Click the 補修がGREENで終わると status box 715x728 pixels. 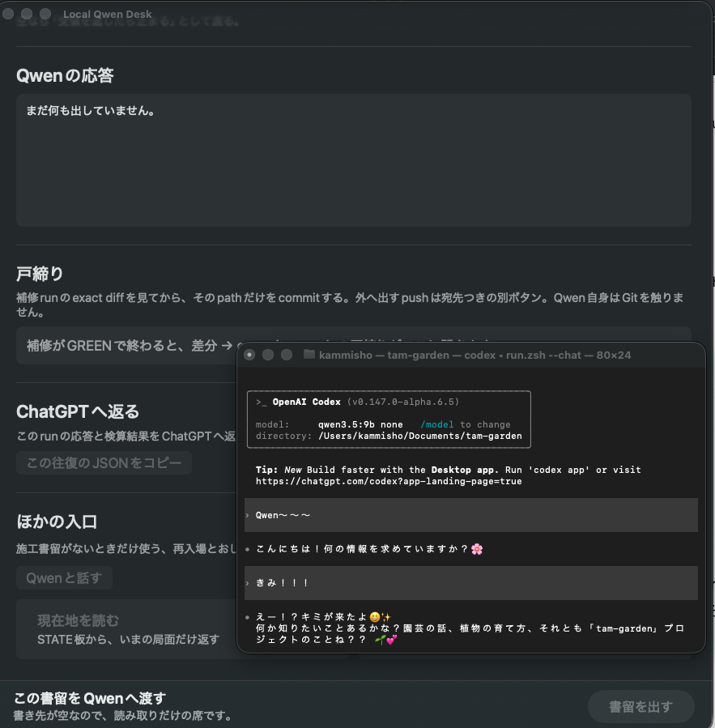126,346
